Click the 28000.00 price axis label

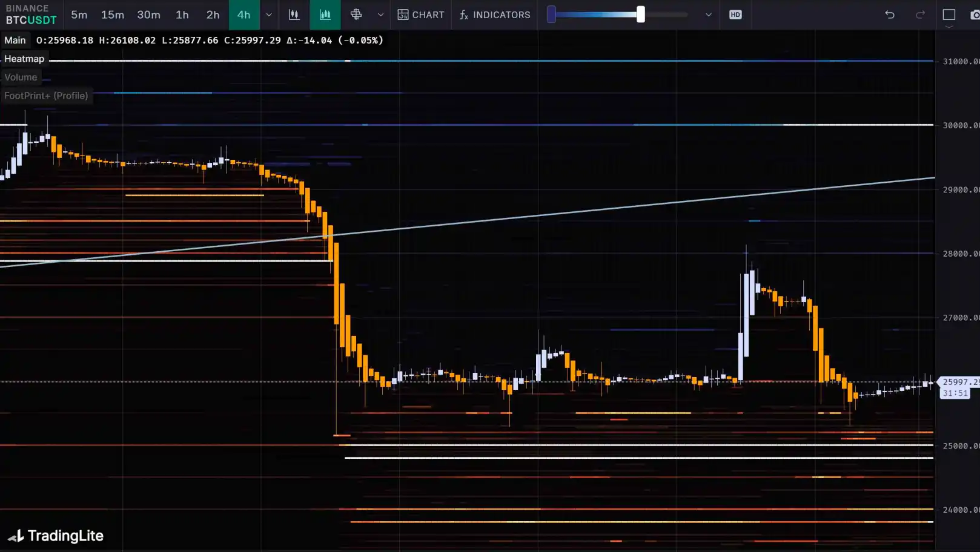click(x=961, y=254)
